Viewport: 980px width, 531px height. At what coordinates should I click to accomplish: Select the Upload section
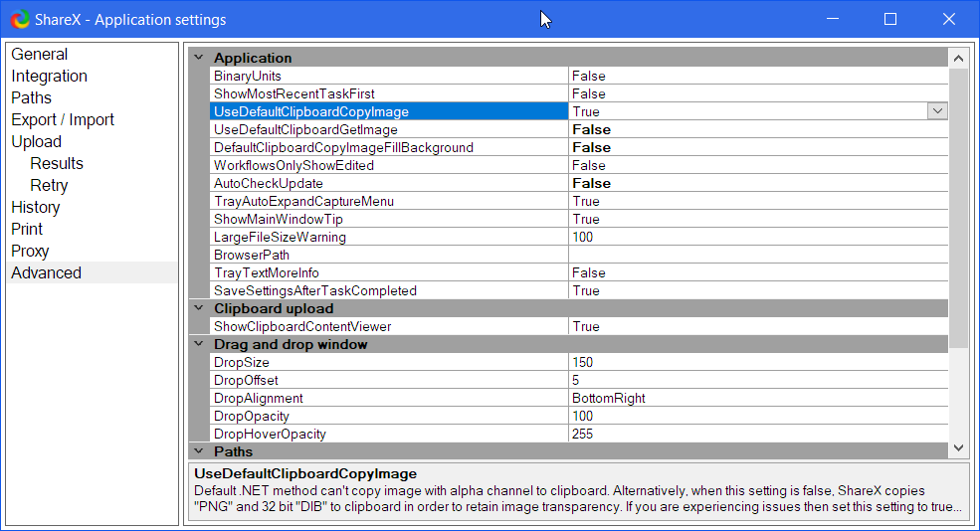(36, 142)
